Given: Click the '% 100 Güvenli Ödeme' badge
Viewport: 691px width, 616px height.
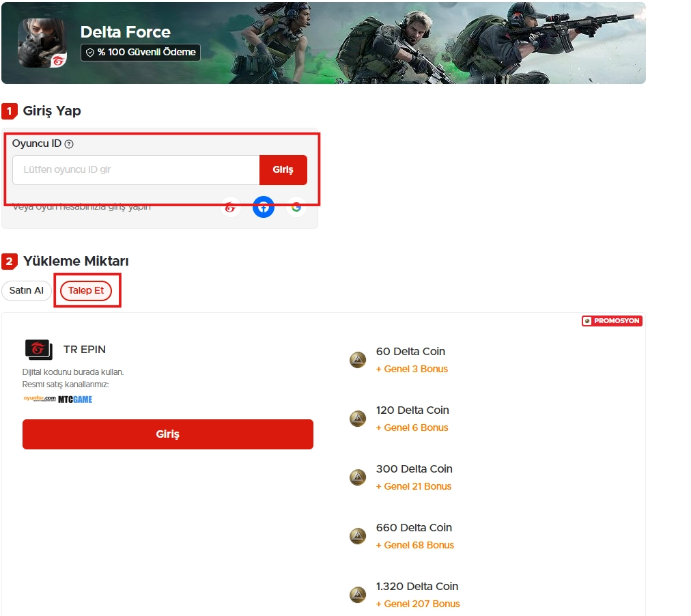Looking at the screenshot, I should (141, 52).
